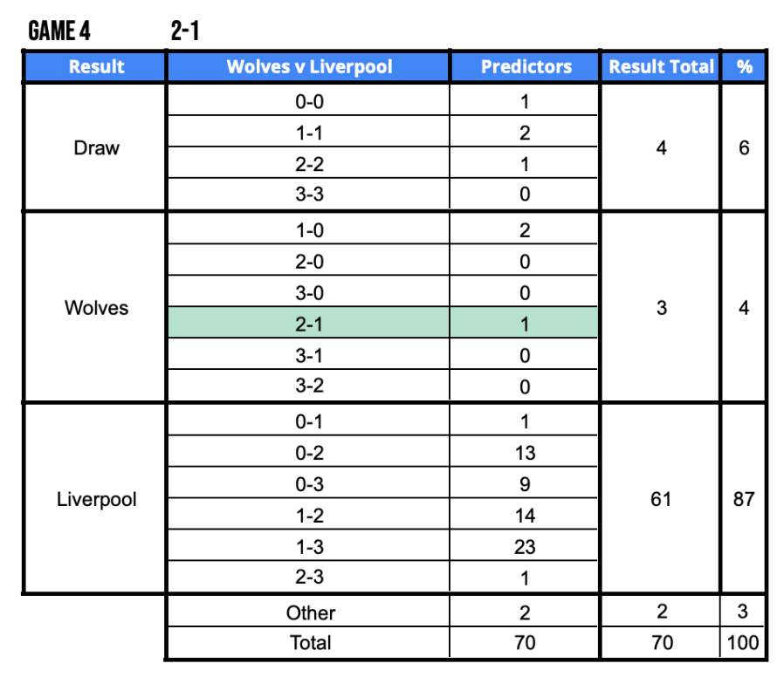784x677 pixels.
Task: Click the Liverpool result total of 61
Action: [661, 501]
